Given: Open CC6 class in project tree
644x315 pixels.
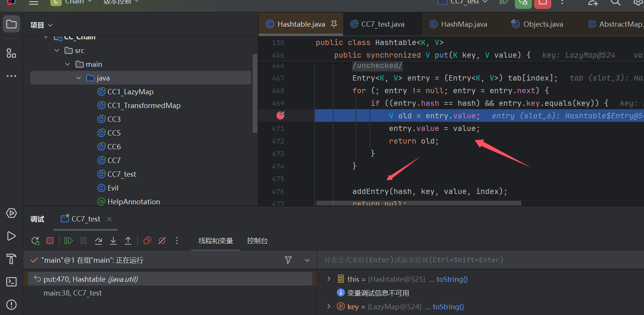Looking at the screenshot, I should click(114, 147).
